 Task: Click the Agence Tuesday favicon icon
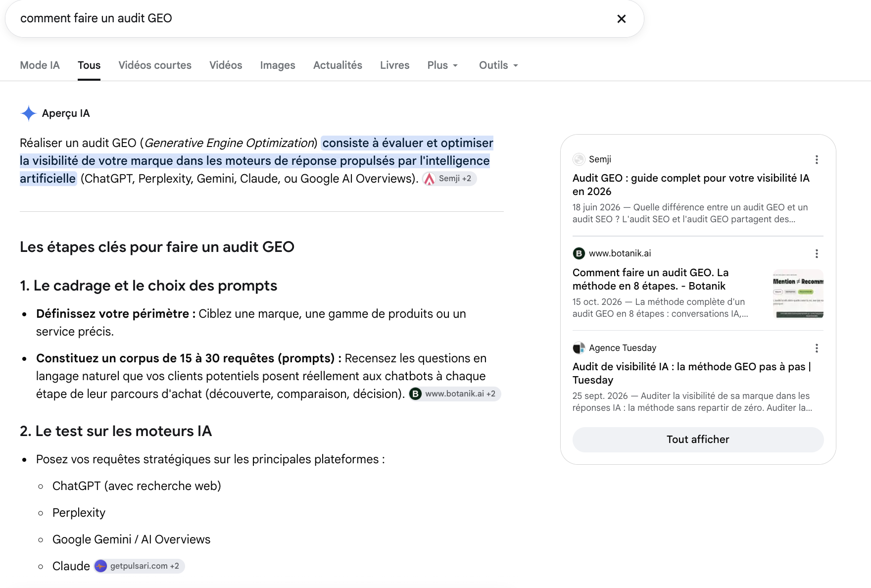tap(579, 348)
